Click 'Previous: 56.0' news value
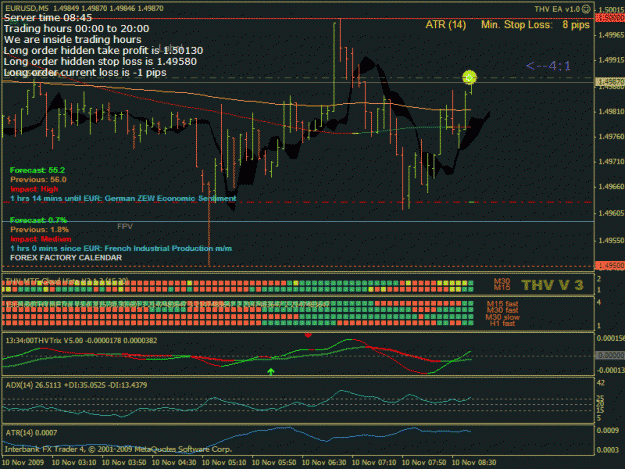This screenshot has height=469, width=625. [x=38, y=180]
